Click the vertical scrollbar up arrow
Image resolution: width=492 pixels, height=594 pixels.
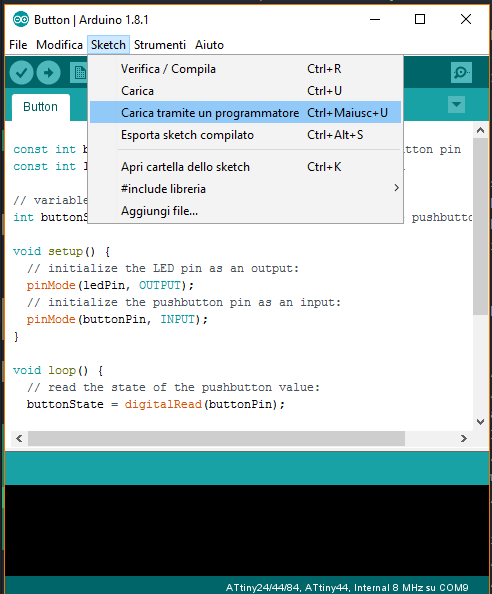[480, 130]
